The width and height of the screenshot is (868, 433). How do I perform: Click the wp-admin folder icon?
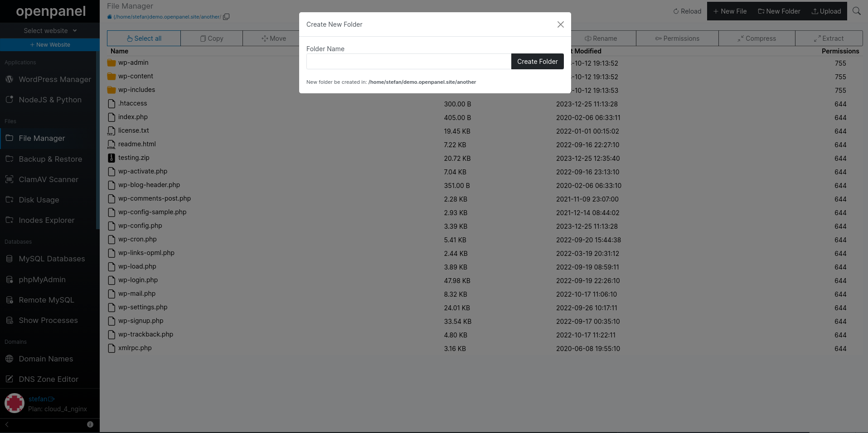coord(112,63)
